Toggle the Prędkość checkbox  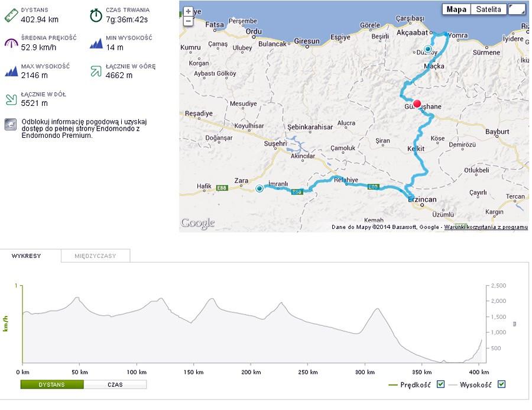coord(440,385)
